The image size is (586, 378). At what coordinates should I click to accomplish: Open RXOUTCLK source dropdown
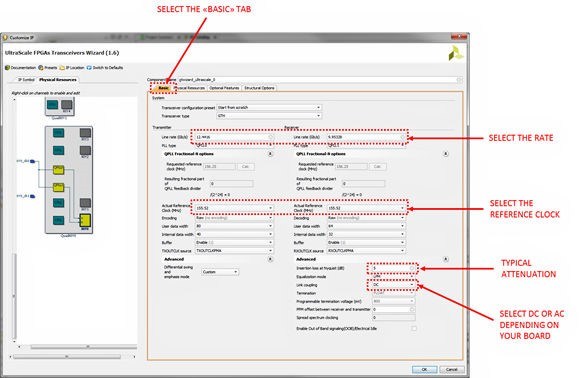[x=366, y=251]
